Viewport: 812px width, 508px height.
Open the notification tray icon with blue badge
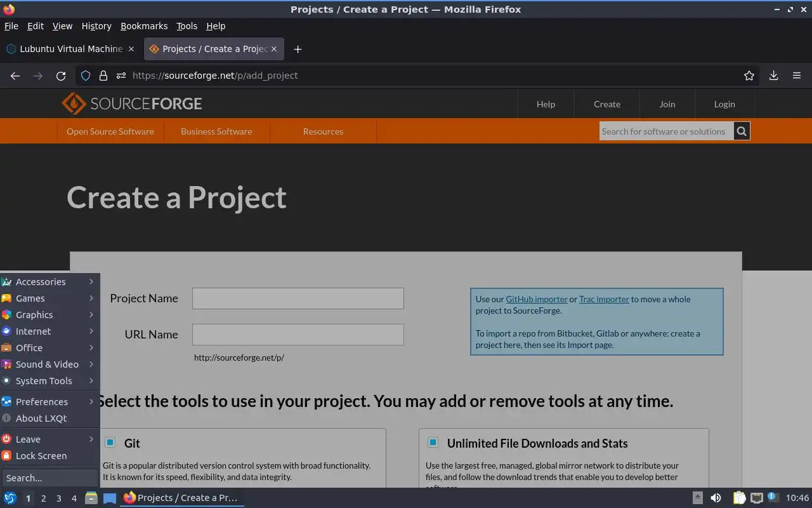(773, 498)
